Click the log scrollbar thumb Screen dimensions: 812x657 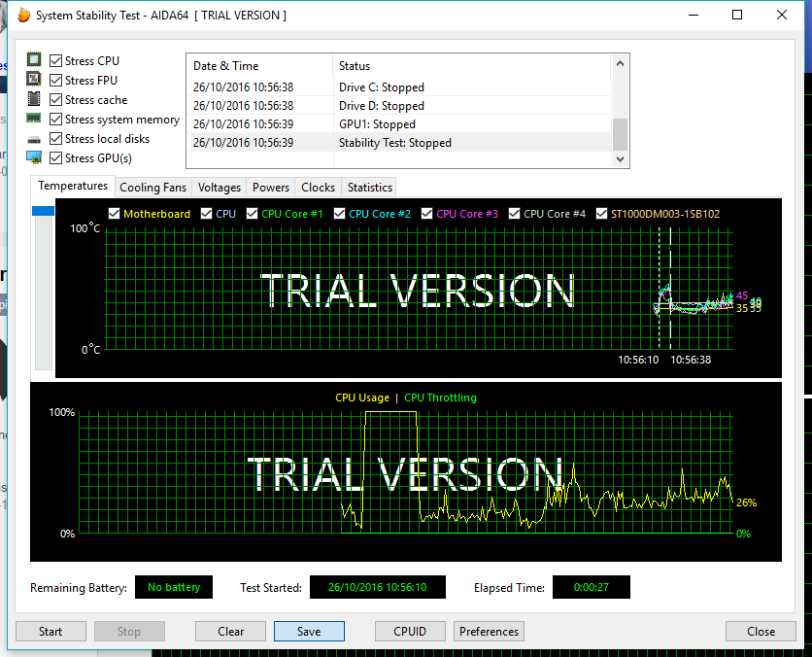coord(620,134)
